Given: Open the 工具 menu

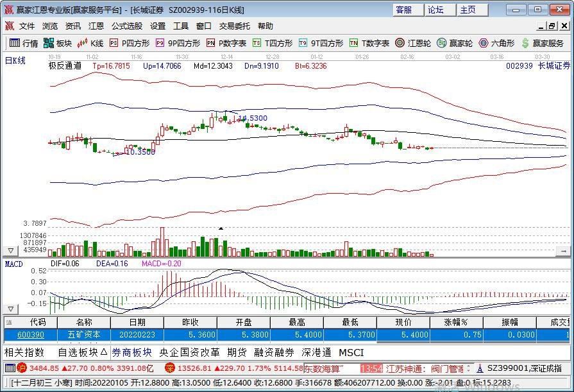Looking at the screenshot, I should [181, 26].
